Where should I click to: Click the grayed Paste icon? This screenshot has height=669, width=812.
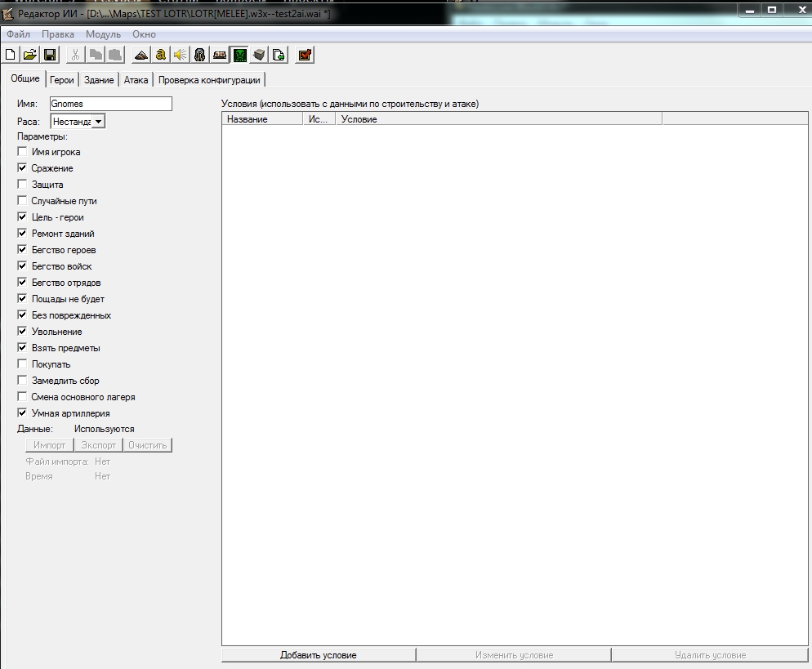click(x=115, y=55)
